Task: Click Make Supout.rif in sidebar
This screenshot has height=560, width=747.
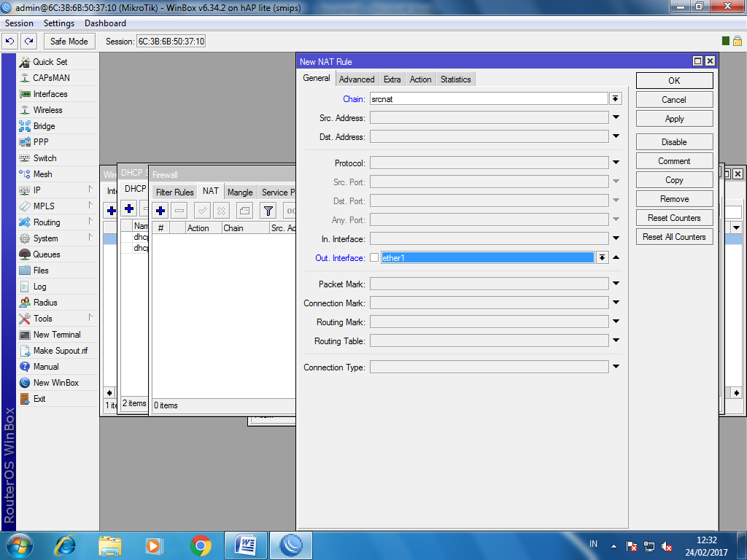Action: [x=53, y=351]
